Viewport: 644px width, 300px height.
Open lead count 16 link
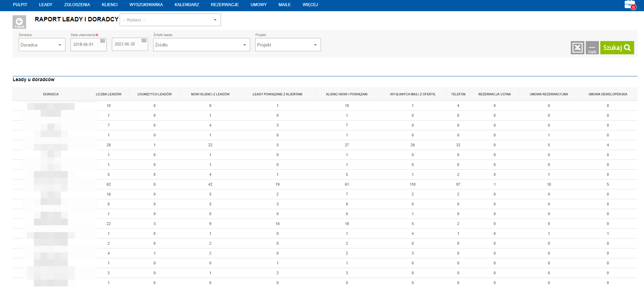pyautogui.click(x=108, y=194)
